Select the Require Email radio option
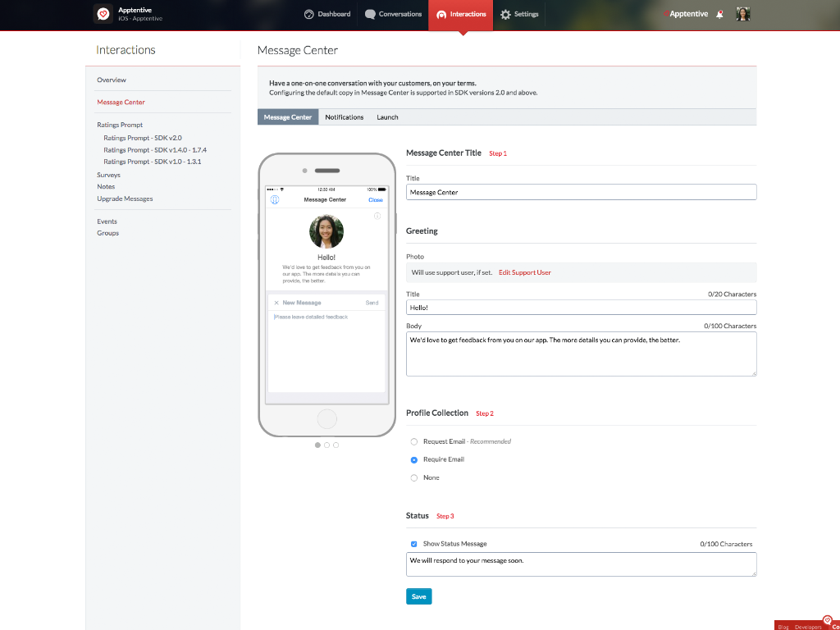The height and width of the screenshot is (630, 840). tap(414, 459)
